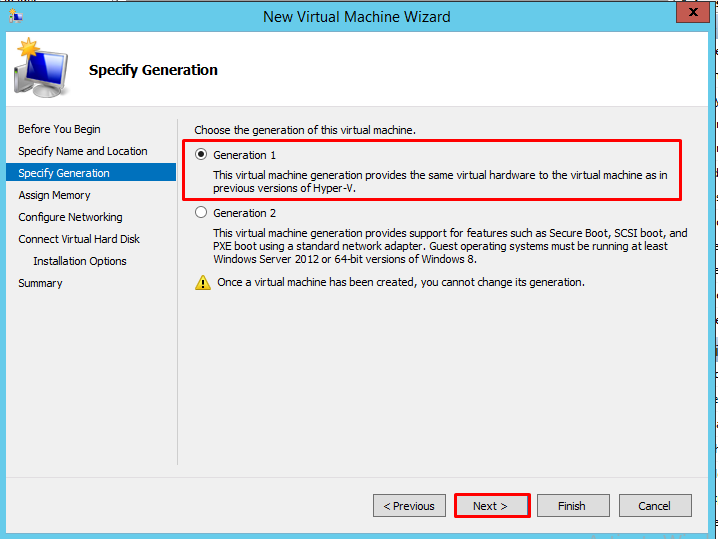Go to Connect Virtual Hard Disk step
Image resolution: width=718 pixels, height=539 pixels.
pos(79,239)
